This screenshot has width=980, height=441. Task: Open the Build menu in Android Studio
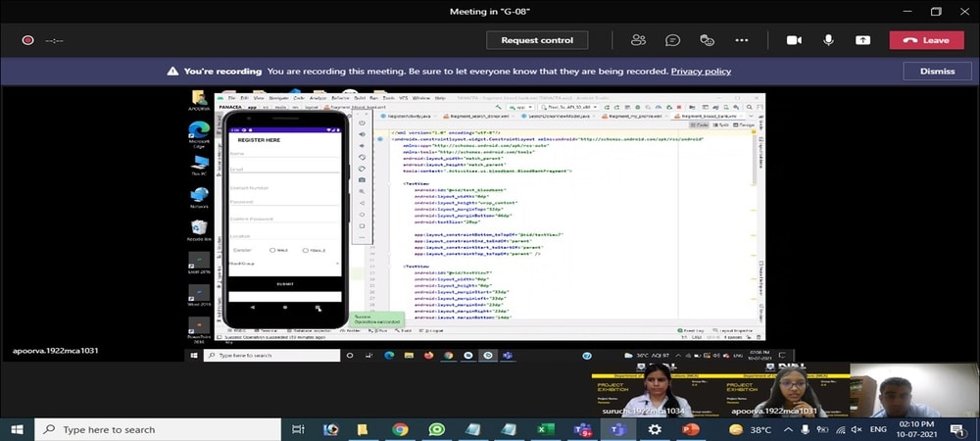click(359, 98)
